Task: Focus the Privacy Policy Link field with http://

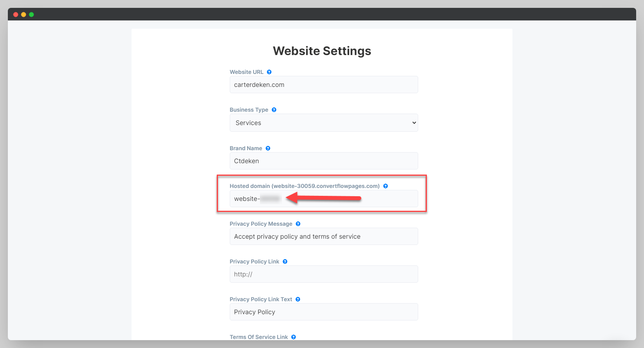Action: (324, 274)
